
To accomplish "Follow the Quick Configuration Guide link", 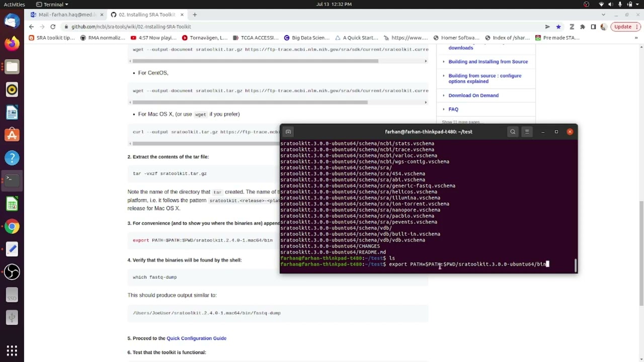I will point(196,338).
